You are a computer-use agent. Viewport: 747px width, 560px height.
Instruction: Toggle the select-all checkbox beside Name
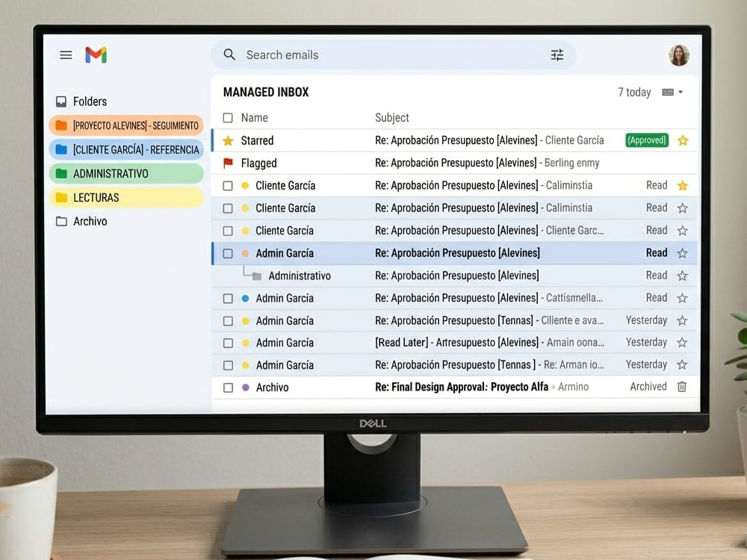228,118
